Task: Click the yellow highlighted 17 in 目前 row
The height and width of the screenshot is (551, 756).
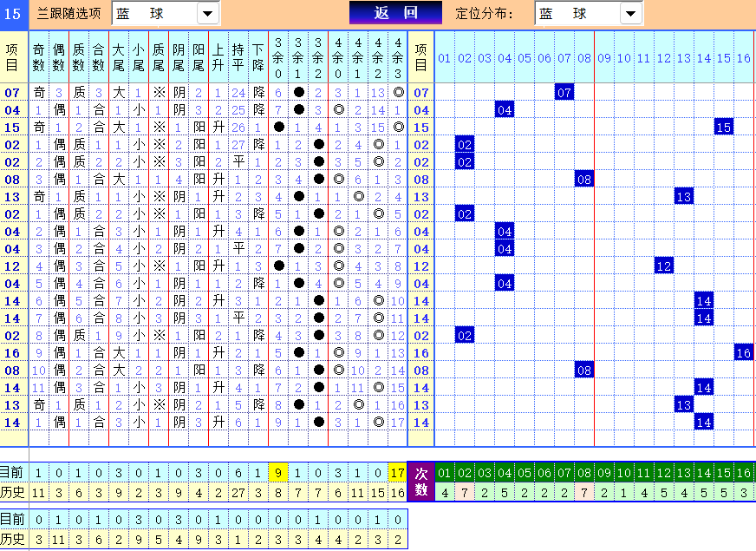Action: 397,473
